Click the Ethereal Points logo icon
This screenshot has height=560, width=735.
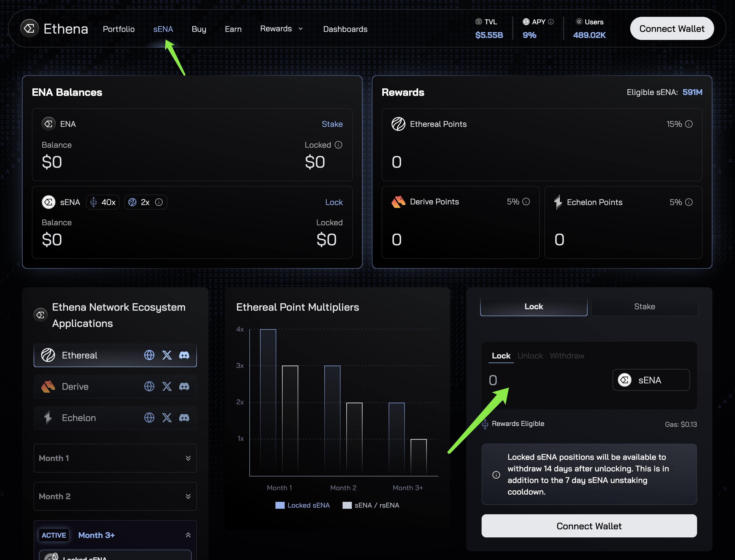tap(398, 124)
